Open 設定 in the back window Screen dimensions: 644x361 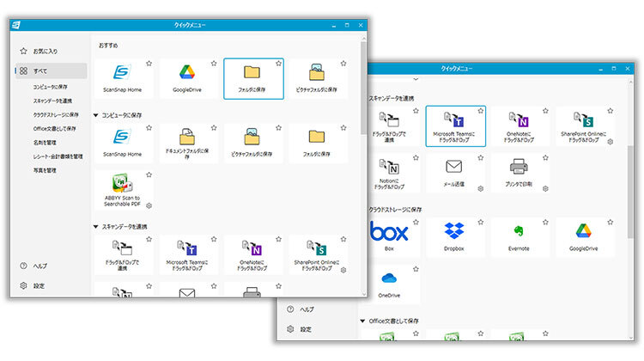(x=300, y=329)
